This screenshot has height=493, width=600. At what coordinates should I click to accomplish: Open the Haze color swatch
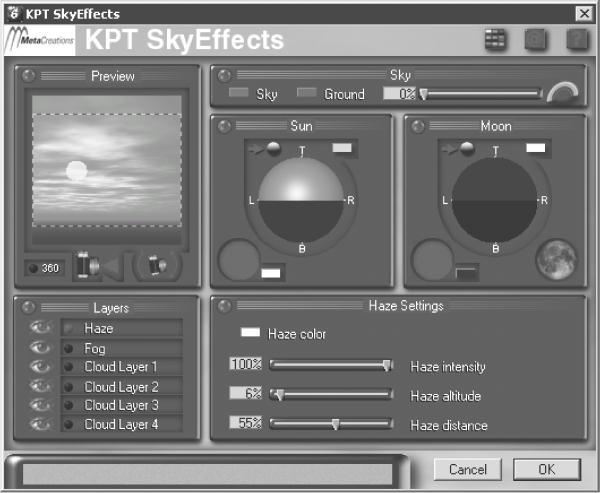[250, 333]
